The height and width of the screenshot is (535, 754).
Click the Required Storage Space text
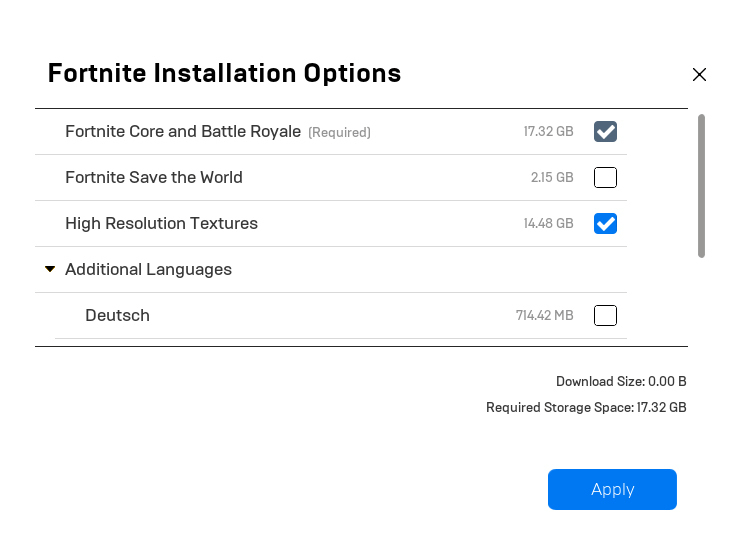click(586, 408)
